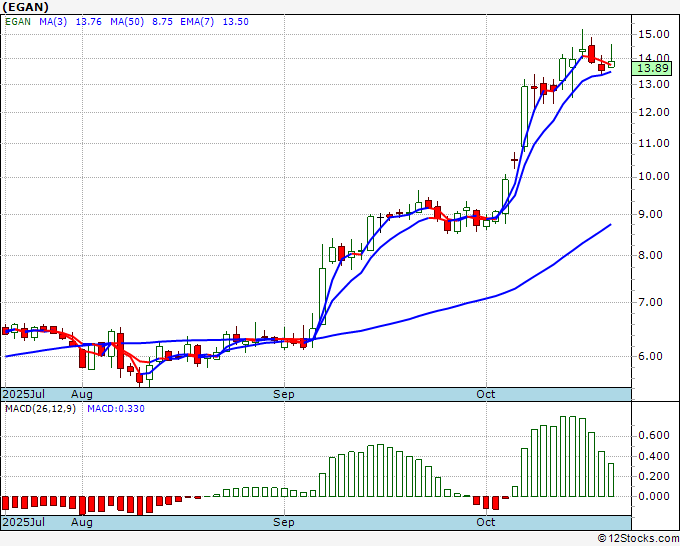Screen dimensions: 680x546
Task: Click Sep on the price chart axis
Action: pos(284,394)
